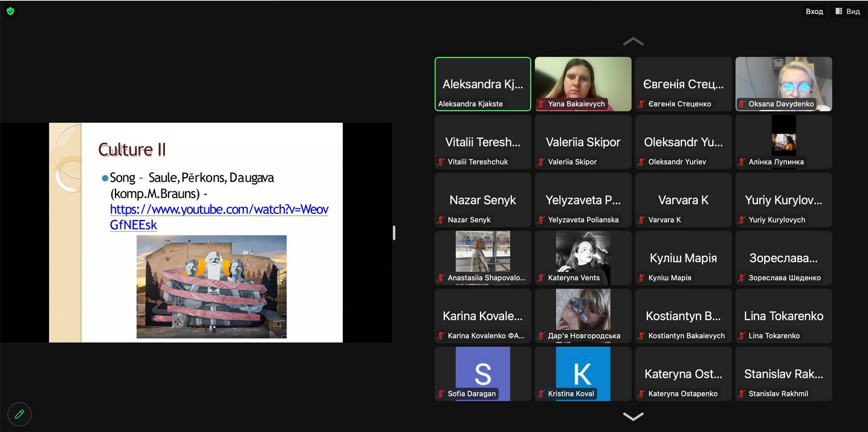Click the Вход button in top bar

coord(814,11)
